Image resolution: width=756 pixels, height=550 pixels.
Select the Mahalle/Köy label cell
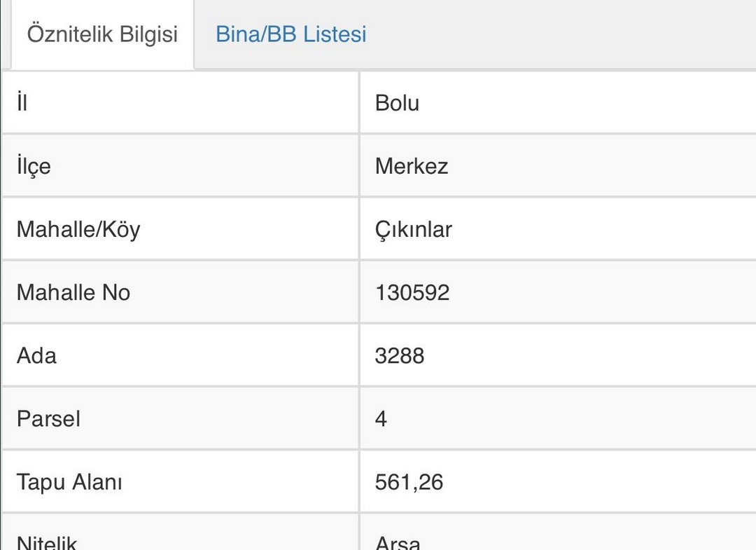(x=181, y=229)
